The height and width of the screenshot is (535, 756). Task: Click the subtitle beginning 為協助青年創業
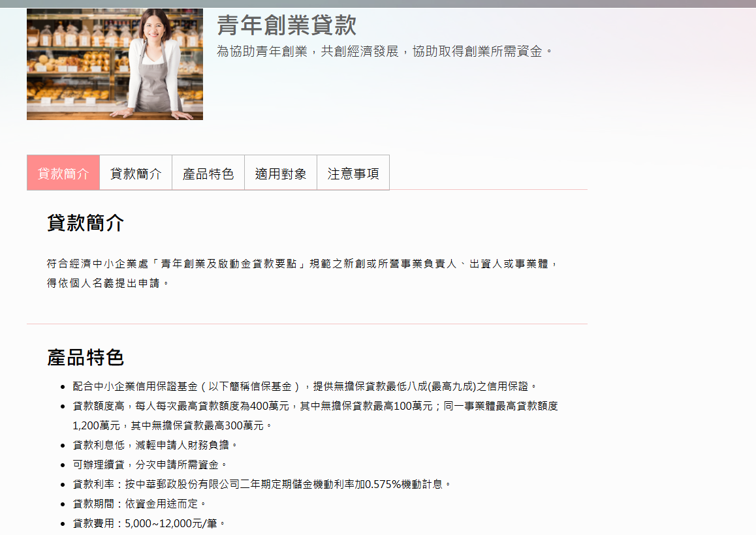pos(385,51)
